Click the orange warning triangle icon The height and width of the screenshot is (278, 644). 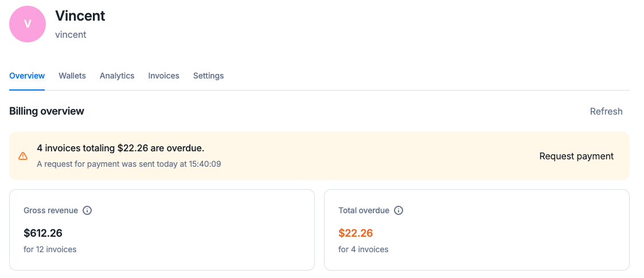[23, 156]
